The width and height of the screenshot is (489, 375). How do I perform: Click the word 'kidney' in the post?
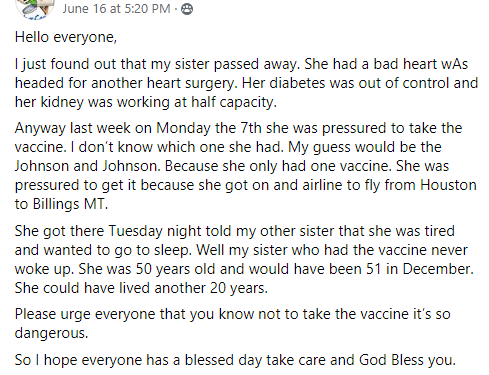pos(62,102)
